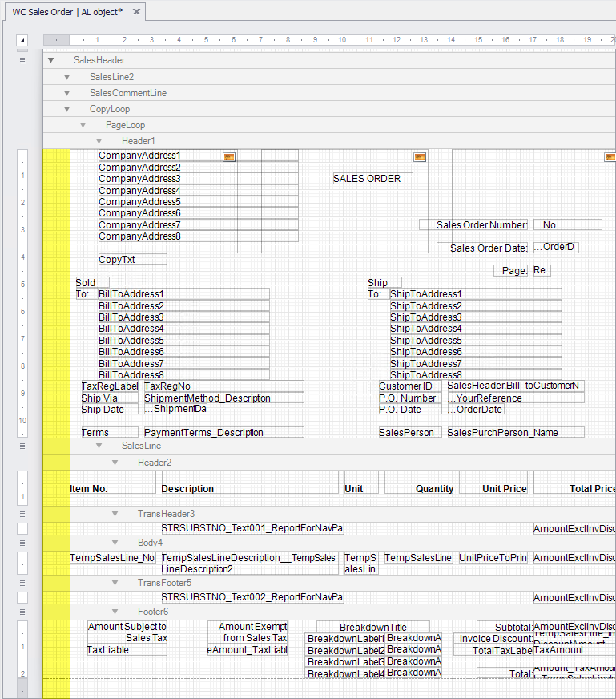Select the CompanyAddress1 field
This screenshot has height=699, width=616.
[x=198, y=156]
